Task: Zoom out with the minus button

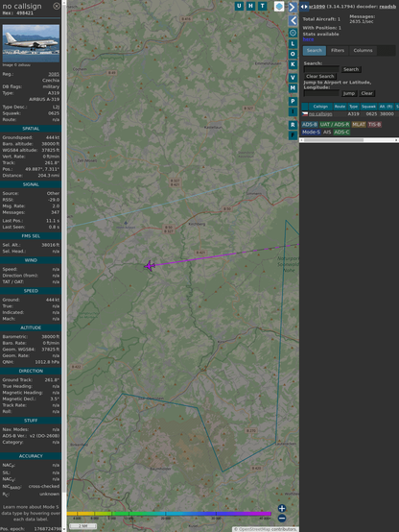Action: (x=282, y=519)
